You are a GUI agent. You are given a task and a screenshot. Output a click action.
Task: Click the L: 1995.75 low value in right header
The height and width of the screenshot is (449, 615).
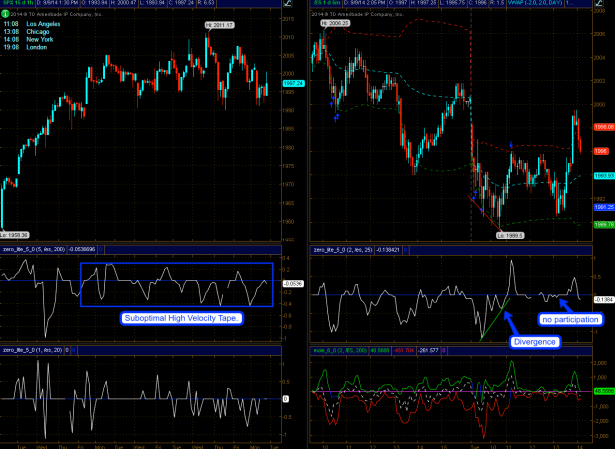coord(453,3)
